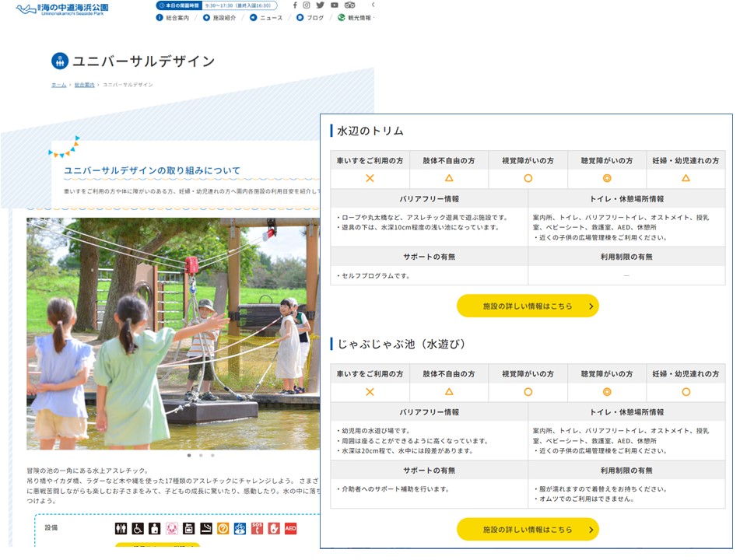
Task: Click 施設の詳しい情報はこちら under 水辺のトリム
Action: 528,306
